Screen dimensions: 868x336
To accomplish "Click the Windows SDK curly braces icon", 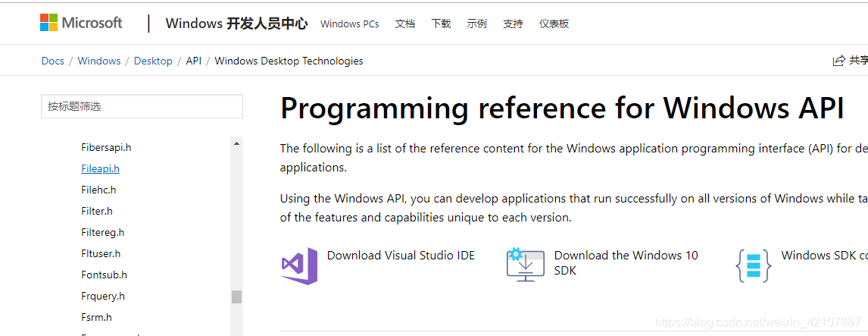I will click(x=754, y=266).
